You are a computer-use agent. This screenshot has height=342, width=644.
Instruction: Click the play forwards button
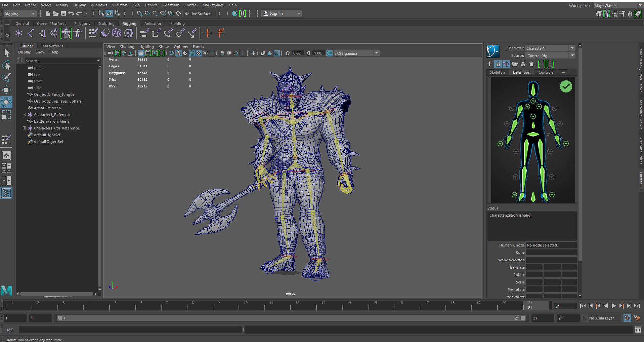pyautogui.click(x=614, y=306)
